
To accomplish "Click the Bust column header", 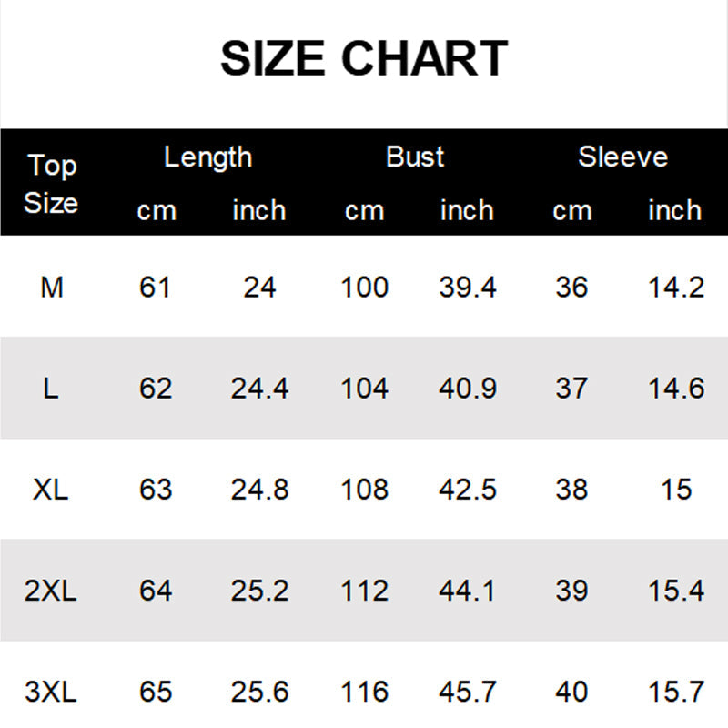I will [415, 157].
